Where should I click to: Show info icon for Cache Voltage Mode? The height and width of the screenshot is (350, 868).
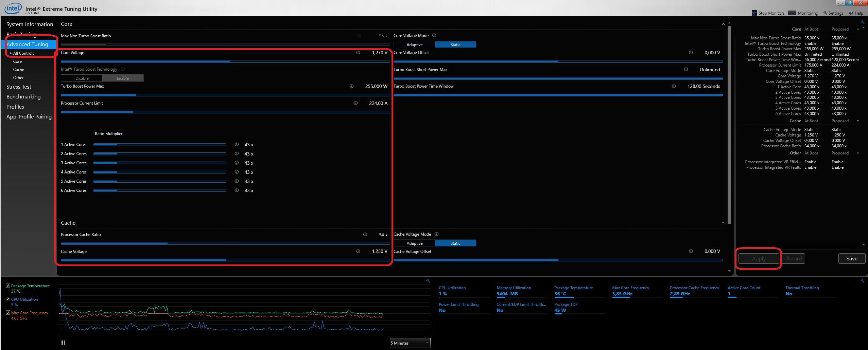coord(437,234)
